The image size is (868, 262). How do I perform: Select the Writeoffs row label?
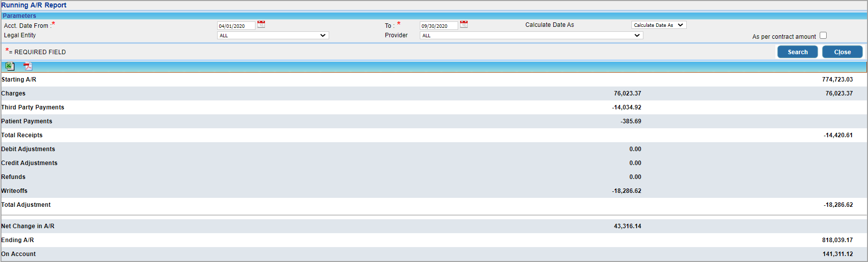14,191
